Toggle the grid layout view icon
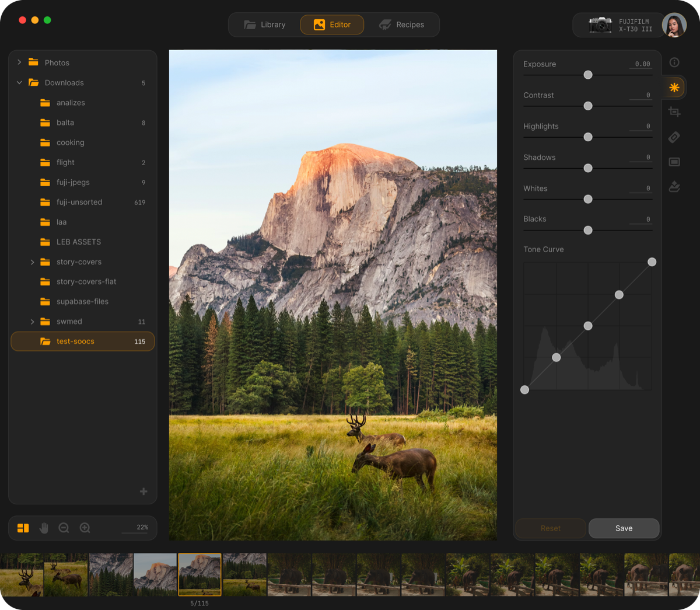 pos(23,528)
